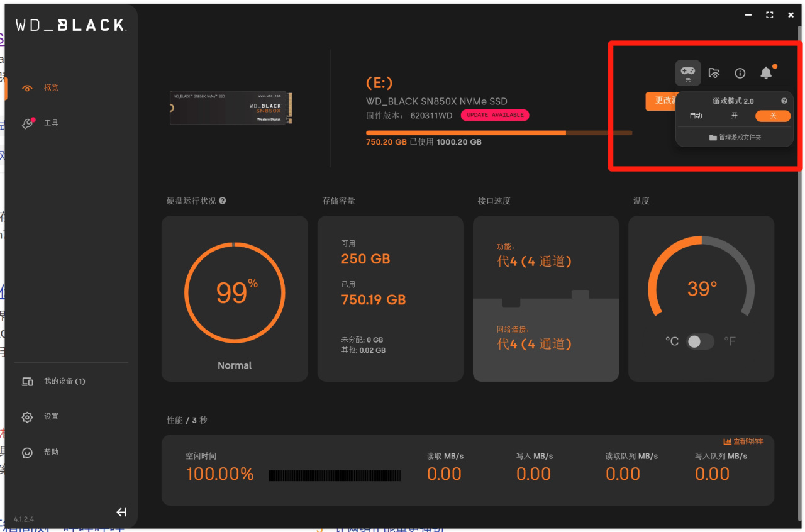Click the 0.00 value under 写入 MB/s
Image resolution: width=805 pixels, height=532 pixels.
[533, 474]
